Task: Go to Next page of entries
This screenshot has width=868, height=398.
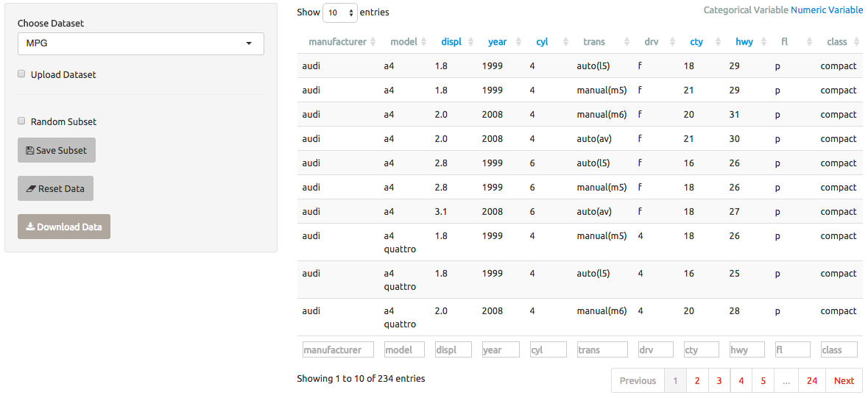Action: pyautogui.click(x=844, y=380)
